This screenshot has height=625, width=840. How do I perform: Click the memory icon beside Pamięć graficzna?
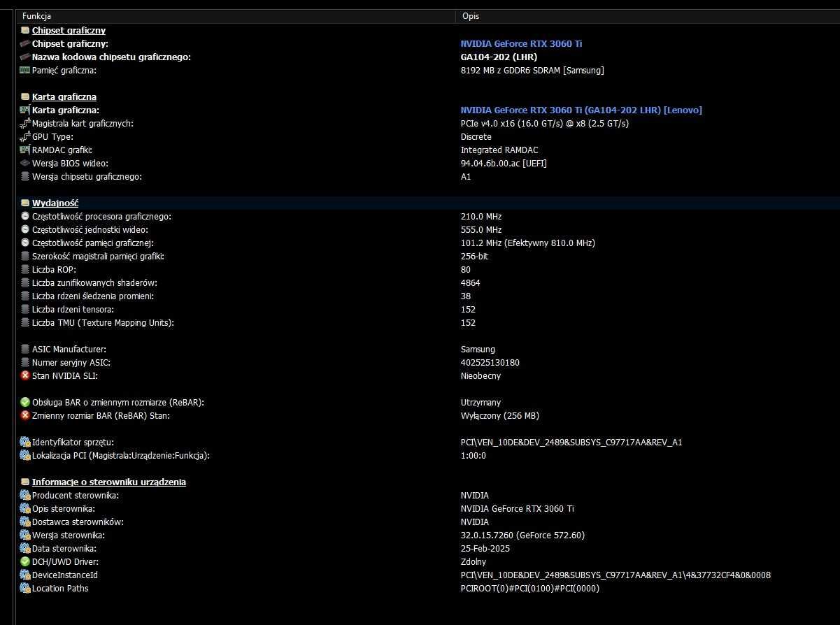[x=25, y=70]
